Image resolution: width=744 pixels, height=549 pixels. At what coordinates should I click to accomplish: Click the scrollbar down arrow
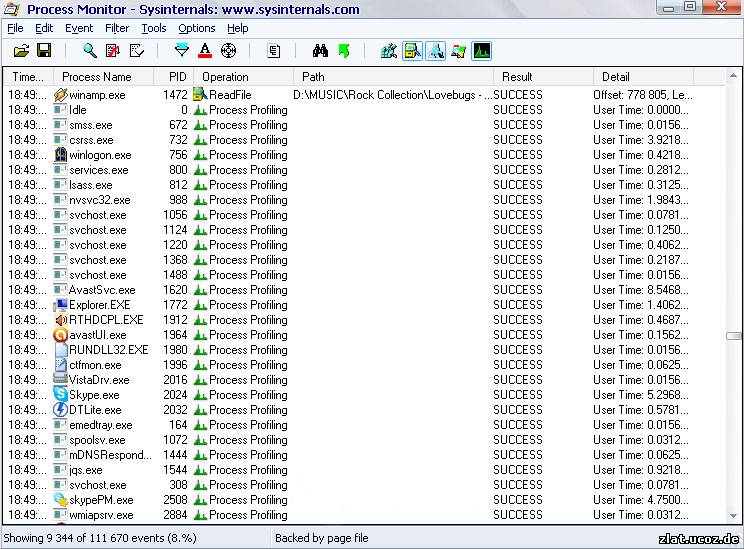pyautogui.click(x=733, y=515)
